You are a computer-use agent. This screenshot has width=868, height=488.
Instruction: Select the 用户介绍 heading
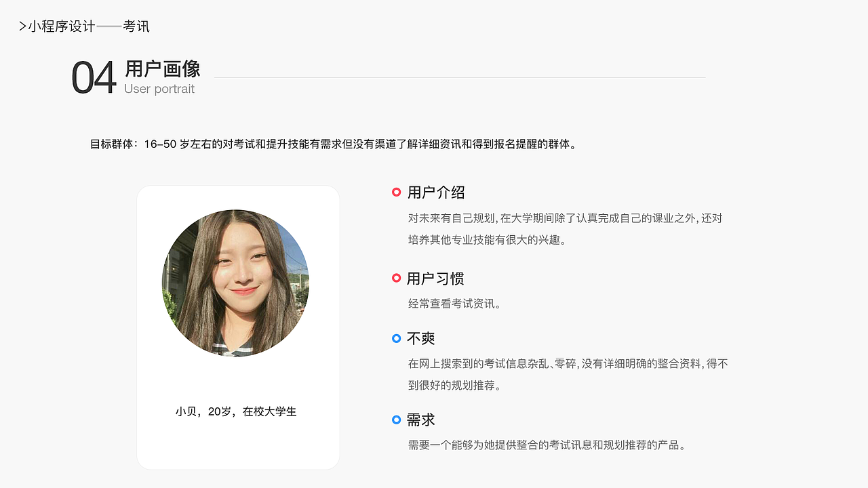[436, 192]
